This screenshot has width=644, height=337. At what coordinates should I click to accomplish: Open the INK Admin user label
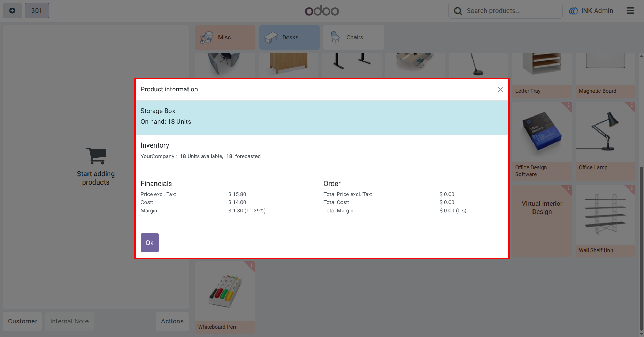pos(597,11)
